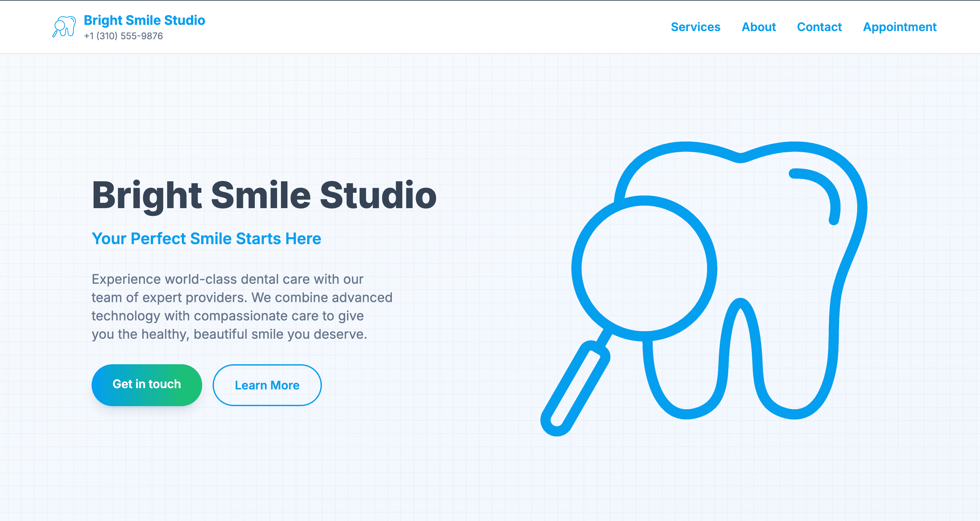Image resolution: width=980 pixels, height=521 pixels.
Task: Open the Contact page
Action: click(819, 27)
